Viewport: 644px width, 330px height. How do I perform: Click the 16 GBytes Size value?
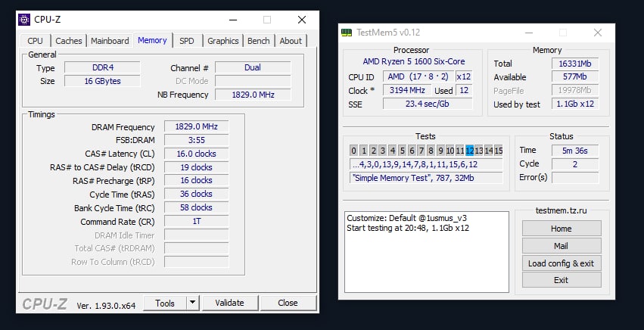102,81
